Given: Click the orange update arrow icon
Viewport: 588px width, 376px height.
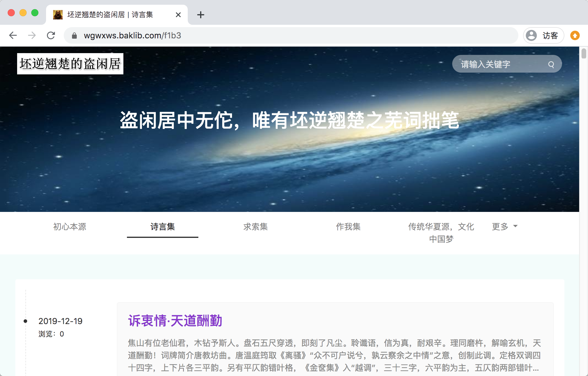Looking at the screenshot, I should (574, 36).
